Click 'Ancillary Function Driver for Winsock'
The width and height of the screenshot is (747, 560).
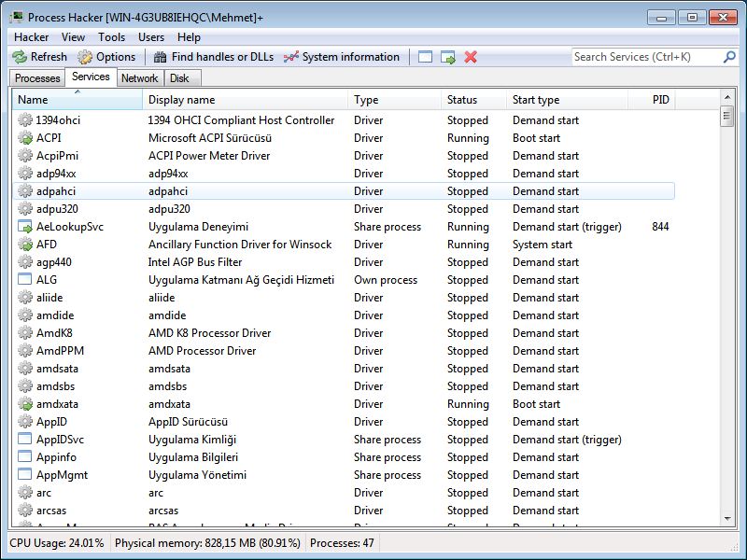pyautogui.click(x=240, y=245)
